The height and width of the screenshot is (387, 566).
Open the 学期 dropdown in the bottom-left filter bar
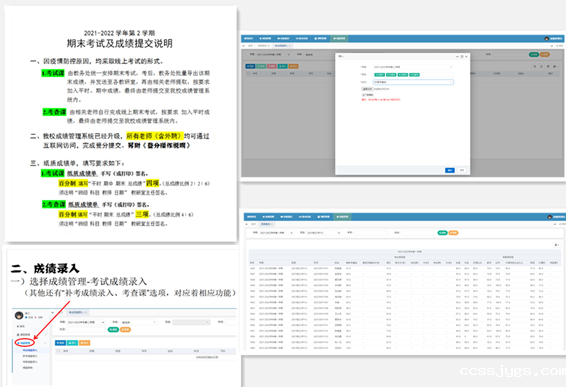[x=85, y=322]
